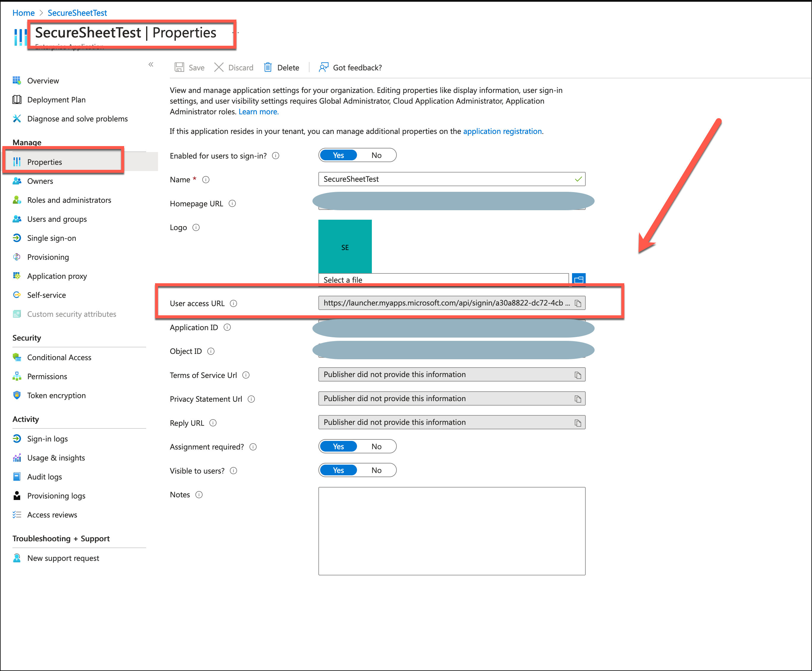Image resolution: width=812 pixels, height=671 pixels.
Task: Click info icon next to Terms of Service Url
Action: point(246,375)
